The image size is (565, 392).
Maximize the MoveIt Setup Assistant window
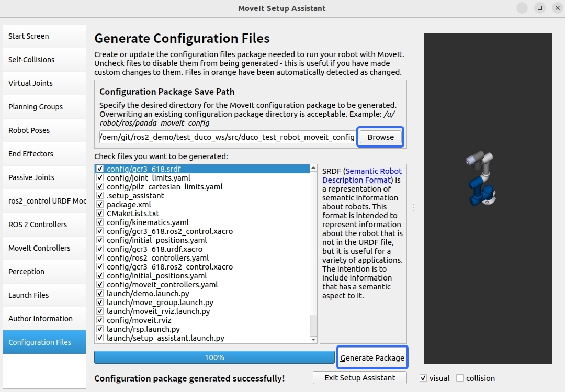tap(540, 8)
